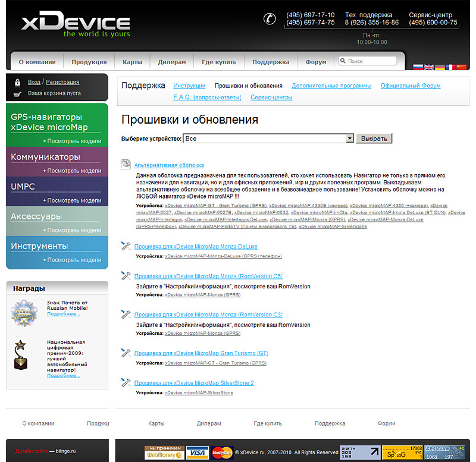This screenshot has height=462, width=476.
Task: Open the Дилерам menu in the top bar
Action: point(172,62)
